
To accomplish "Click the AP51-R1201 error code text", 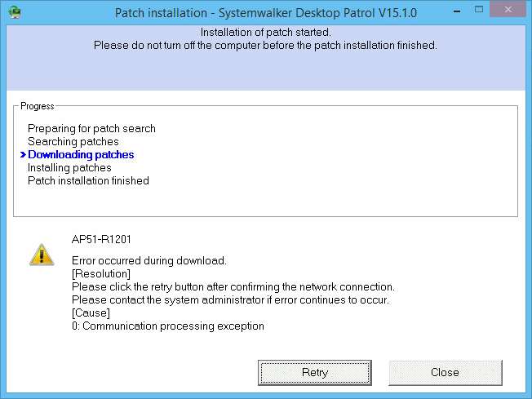I will (101, 240).
